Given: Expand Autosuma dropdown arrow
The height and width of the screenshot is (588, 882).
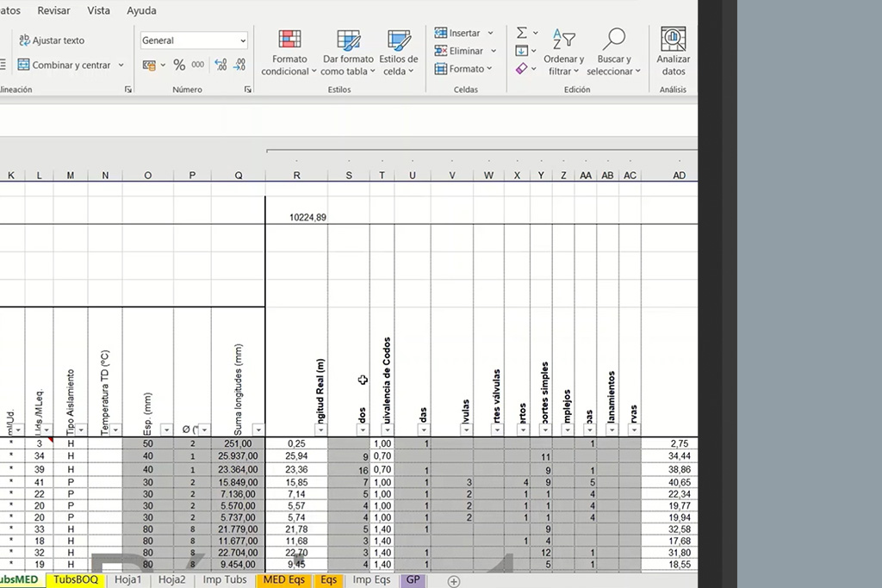Looking at the screenshot, I should click(536, 34).
